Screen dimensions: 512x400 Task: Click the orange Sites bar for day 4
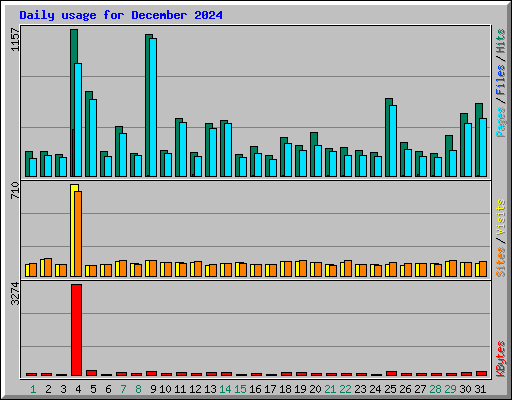[x=78, y=234]
